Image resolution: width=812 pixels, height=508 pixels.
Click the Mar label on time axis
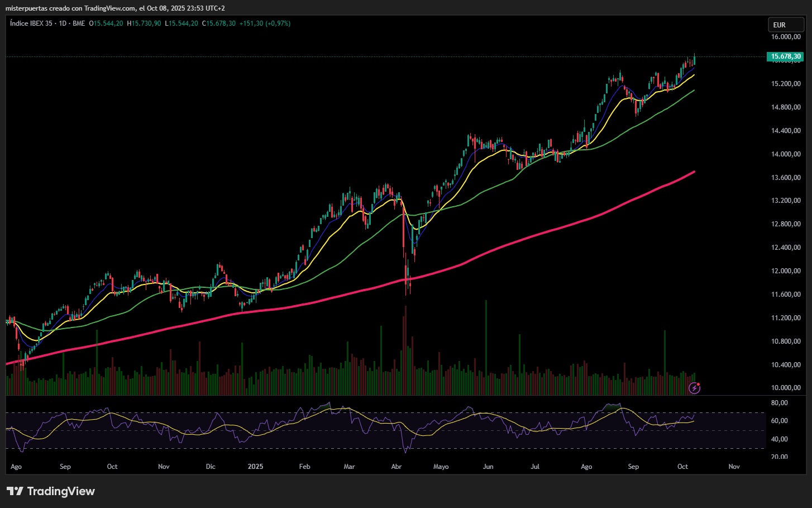point(349,467)
